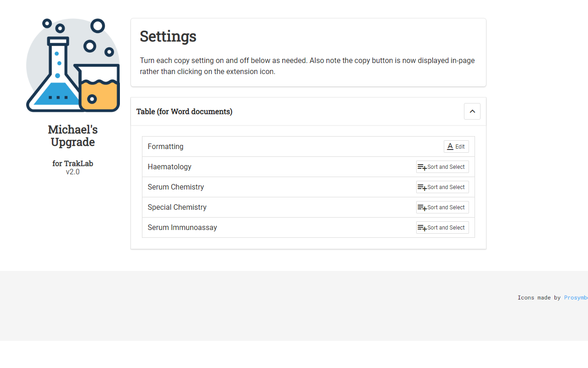Click the "for TrakLab" subtitle text
Viewport: 588px width, 368px height.
(73, 163)
